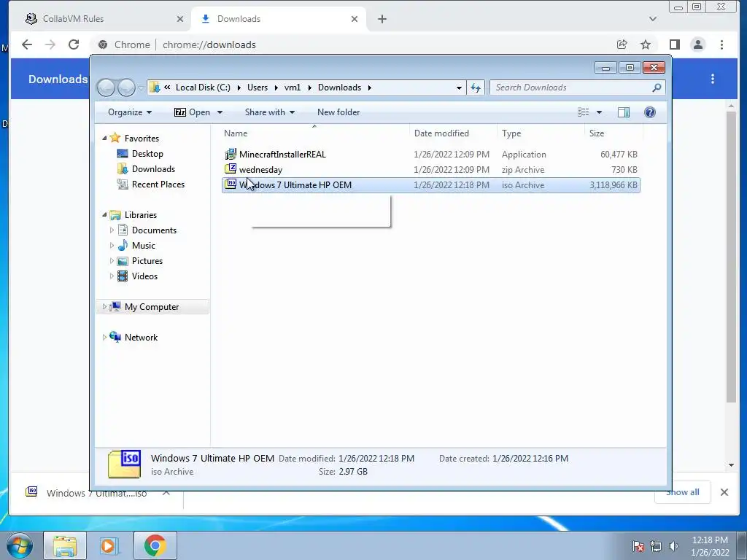The width and height of the screenshot is (747, 560).
Task: Sort by the Type column header
Action: [x=541, y=133]
